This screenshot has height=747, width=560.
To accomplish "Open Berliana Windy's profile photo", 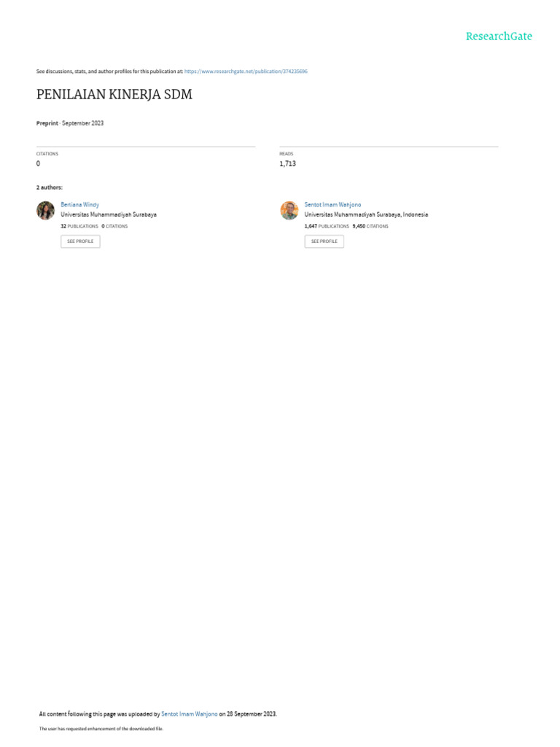I will pyautogui.click(x=46, y=211).
